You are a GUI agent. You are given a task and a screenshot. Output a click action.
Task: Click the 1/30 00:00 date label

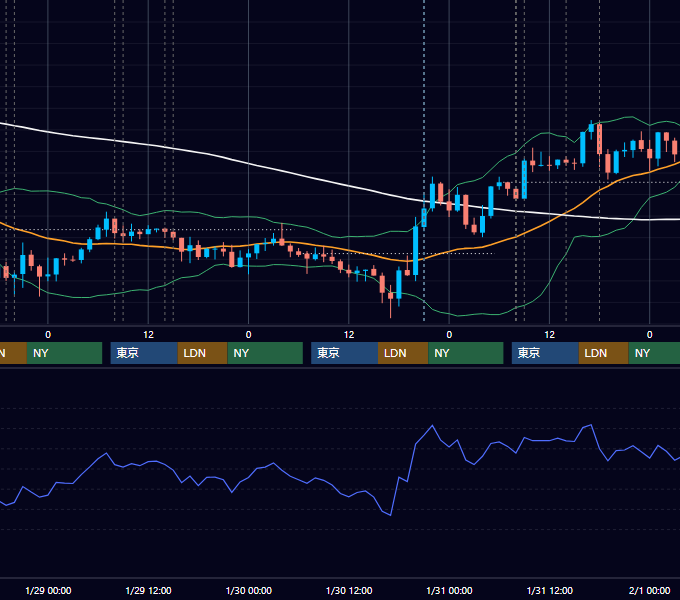pos(248,590)
